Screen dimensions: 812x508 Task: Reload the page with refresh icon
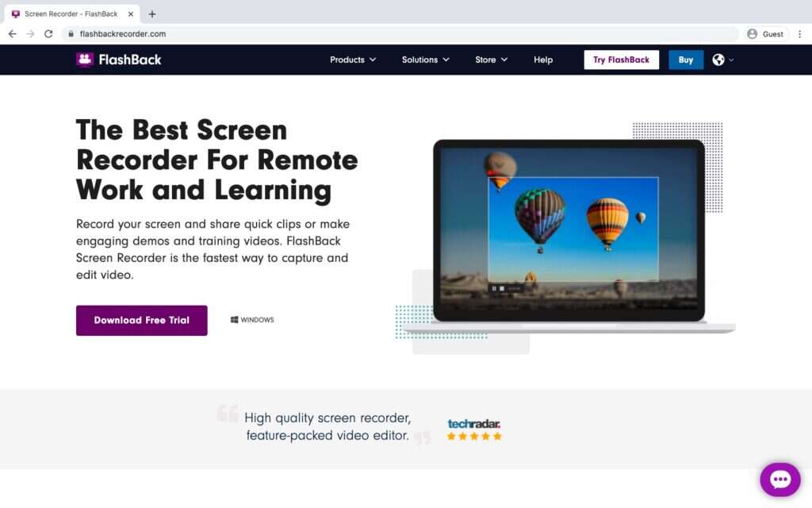[48, 33]
